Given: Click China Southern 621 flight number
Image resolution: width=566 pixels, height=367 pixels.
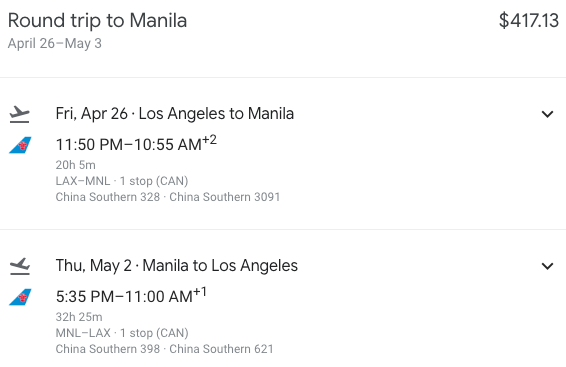Looking at the screenshot, I should (x=221, y=349).
